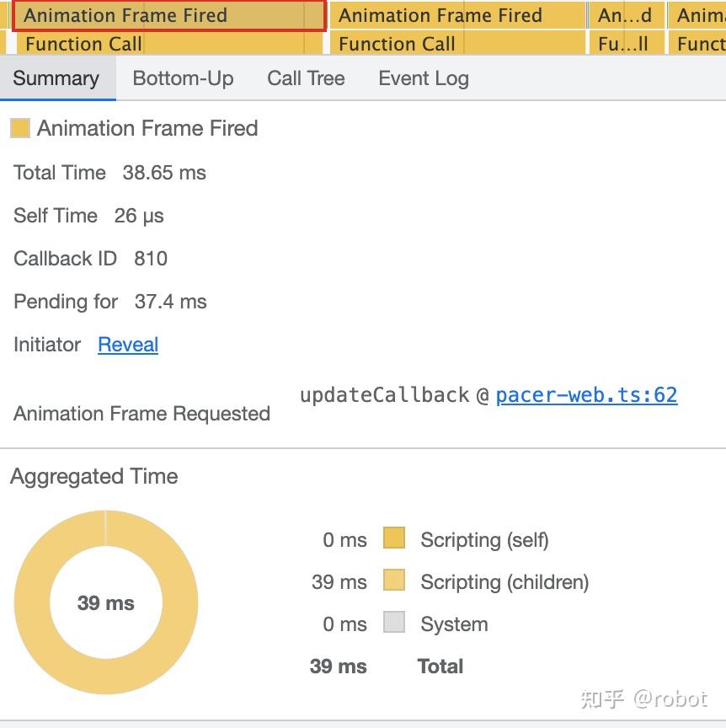Screen dimensions: 726x728
Task: Click the 39 ms Total value
Action: (x=338, y=666)
